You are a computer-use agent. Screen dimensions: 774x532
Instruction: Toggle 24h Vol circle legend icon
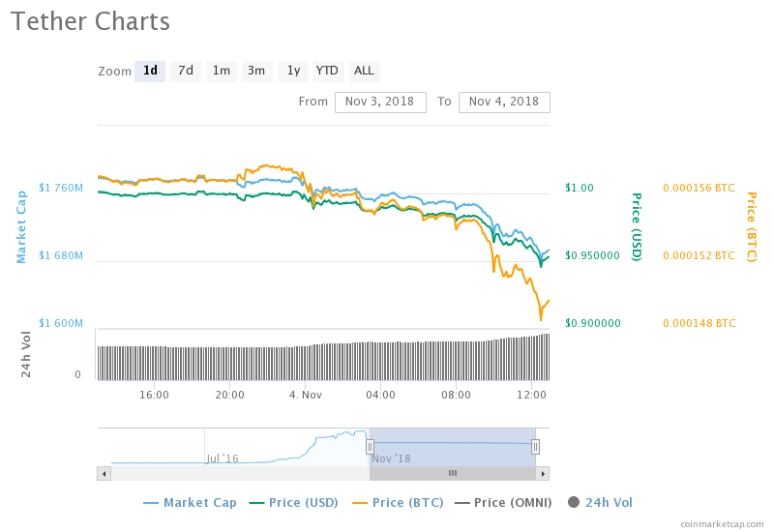(574, 502)
